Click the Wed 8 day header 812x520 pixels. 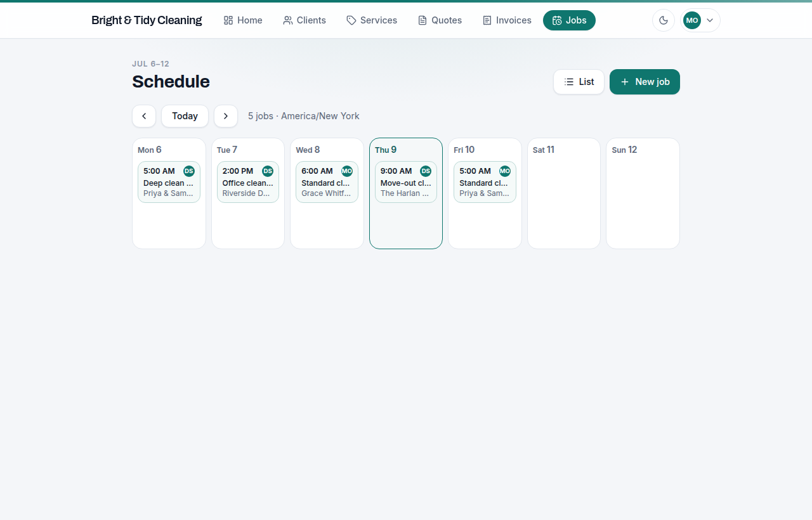(308, 150)
